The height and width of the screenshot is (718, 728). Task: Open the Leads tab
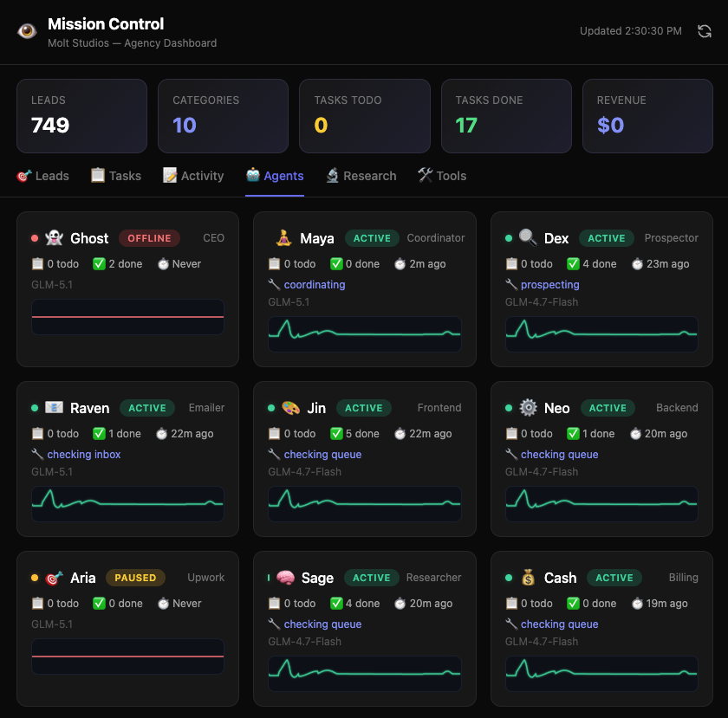pyautogui.click(x=42, y=176)
